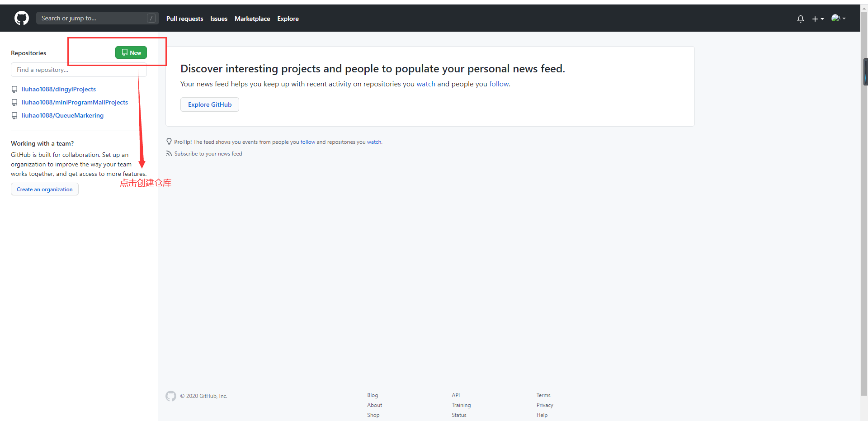This screenshot has height=421, width=868.
Task: Subscribe to your news feed link
Action: 208,154
